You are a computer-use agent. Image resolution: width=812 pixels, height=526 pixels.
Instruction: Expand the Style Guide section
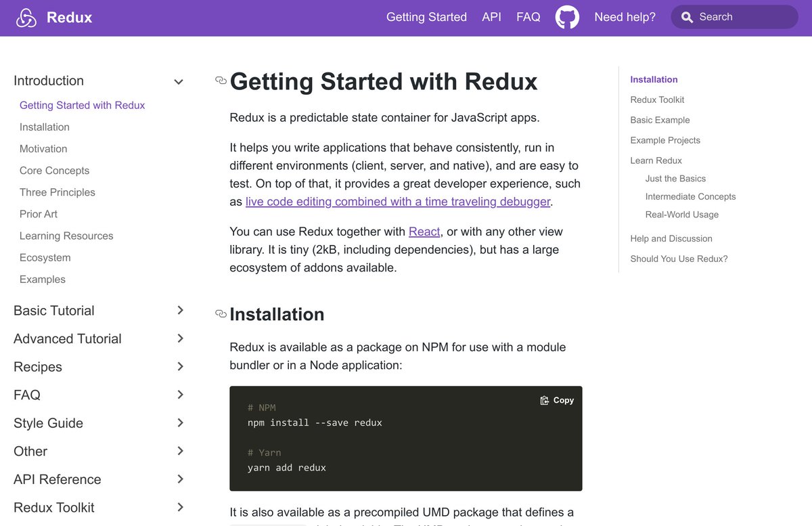coord(180,423)
